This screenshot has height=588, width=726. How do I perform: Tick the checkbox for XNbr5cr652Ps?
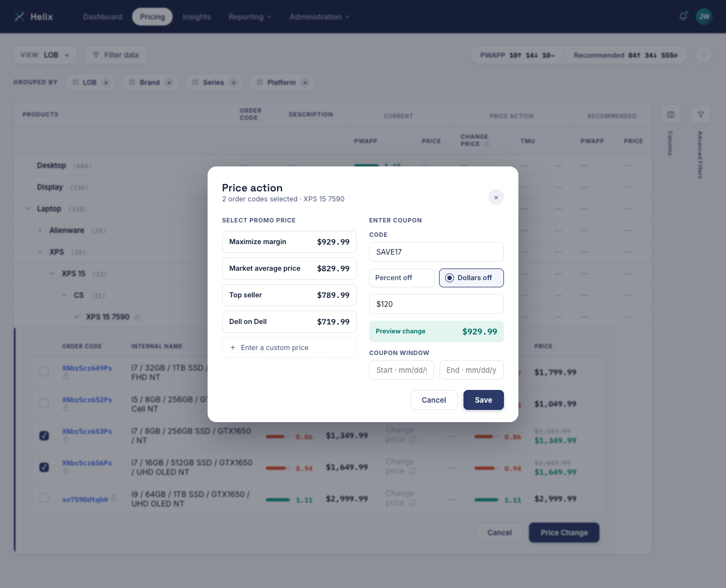pyautogui.click(x=44, y=403)
